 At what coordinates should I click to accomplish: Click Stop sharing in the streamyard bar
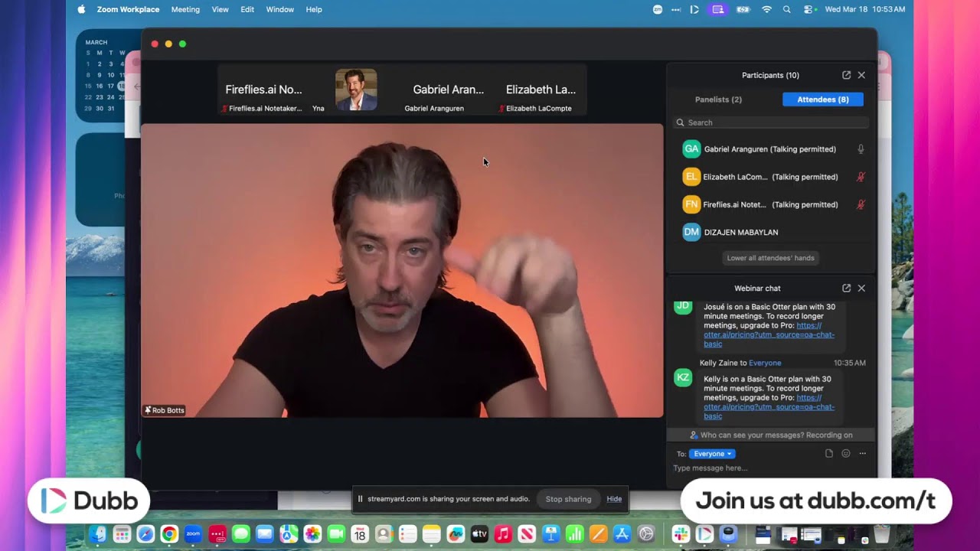[x=568, y=499]
